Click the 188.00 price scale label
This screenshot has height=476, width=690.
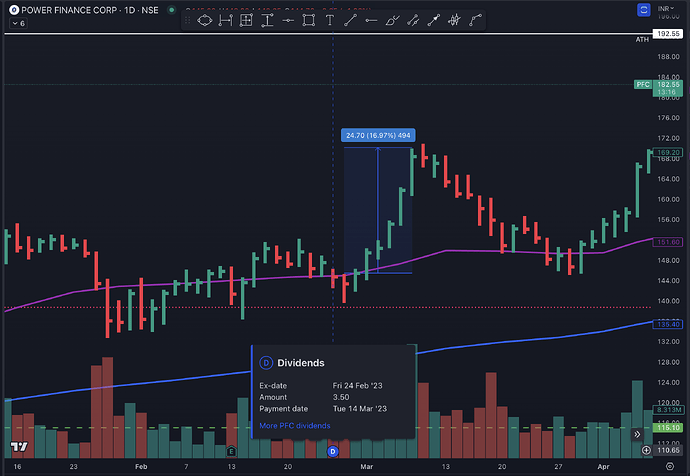tap(668, 57)
